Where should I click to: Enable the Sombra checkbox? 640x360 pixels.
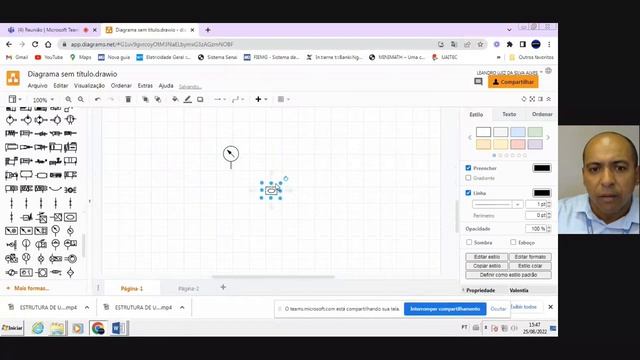[x=469, y=242]
